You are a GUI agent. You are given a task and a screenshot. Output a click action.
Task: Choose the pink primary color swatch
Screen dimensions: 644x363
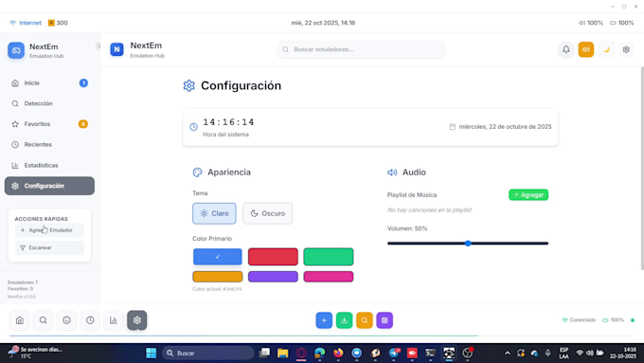pyautogui.click(x=329, y=277)
